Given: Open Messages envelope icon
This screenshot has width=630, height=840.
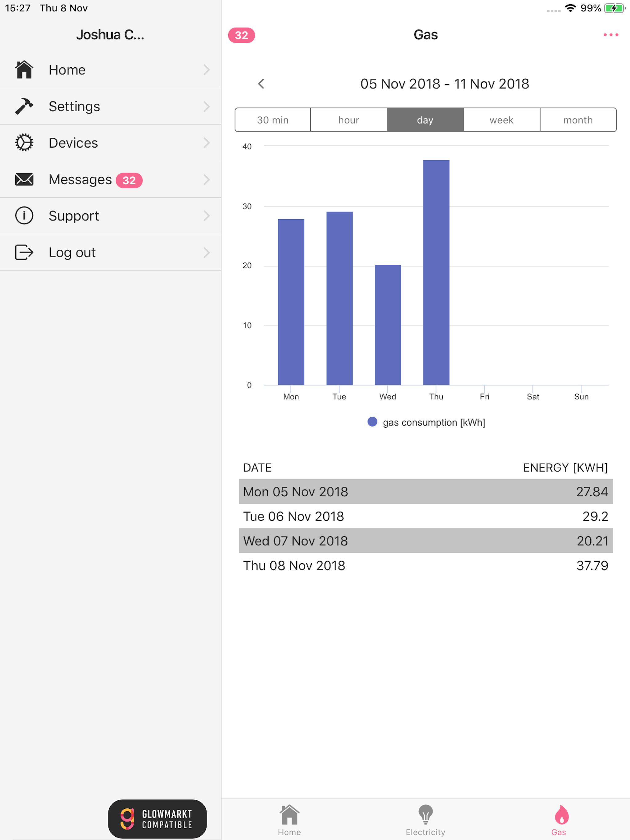Looking at the screenshot, I should pyautogui.click(x=24, y=179).
